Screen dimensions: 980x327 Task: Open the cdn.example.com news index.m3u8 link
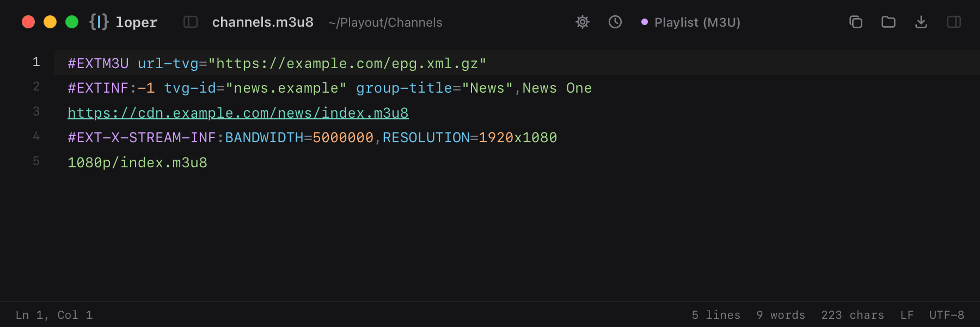(x=238, y=113)
